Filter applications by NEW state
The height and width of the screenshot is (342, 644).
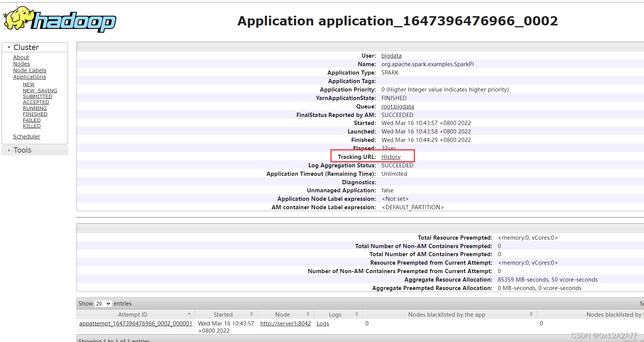[28, 85]
